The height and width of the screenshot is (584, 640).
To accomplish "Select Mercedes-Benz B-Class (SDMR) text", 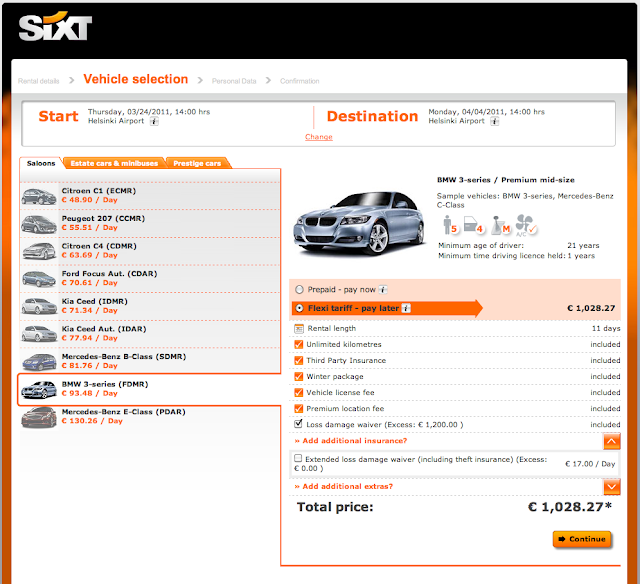I will pos(124,356).
